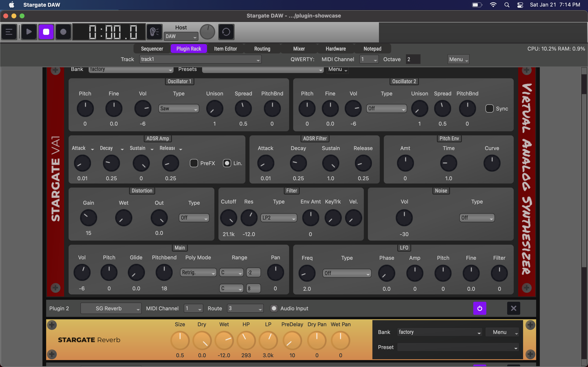Toggle the SG Reverb power button
Screen dimensions: 588x367
click(479, 308)
